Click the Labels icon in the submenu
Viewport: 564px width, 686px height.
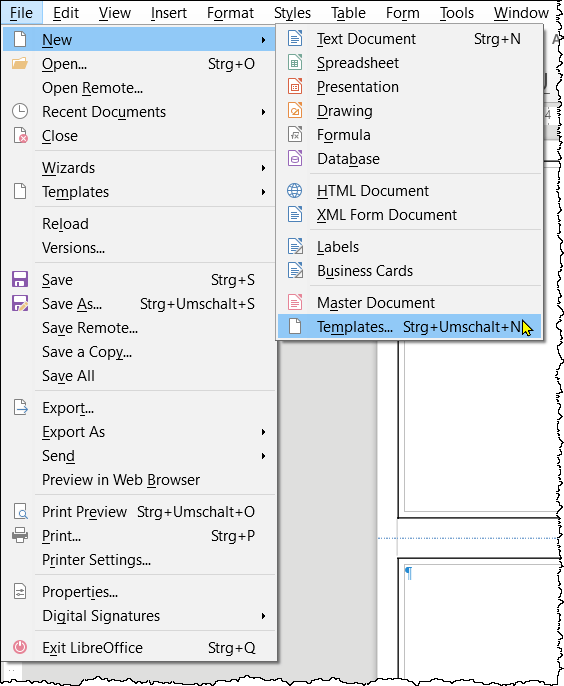click(x=295, y=247)
